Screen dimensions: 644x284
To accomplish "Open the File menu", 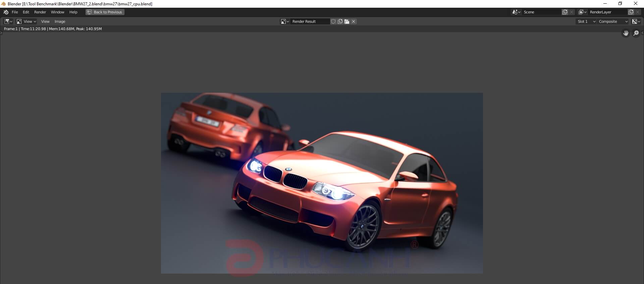I will tap(15, 12).
